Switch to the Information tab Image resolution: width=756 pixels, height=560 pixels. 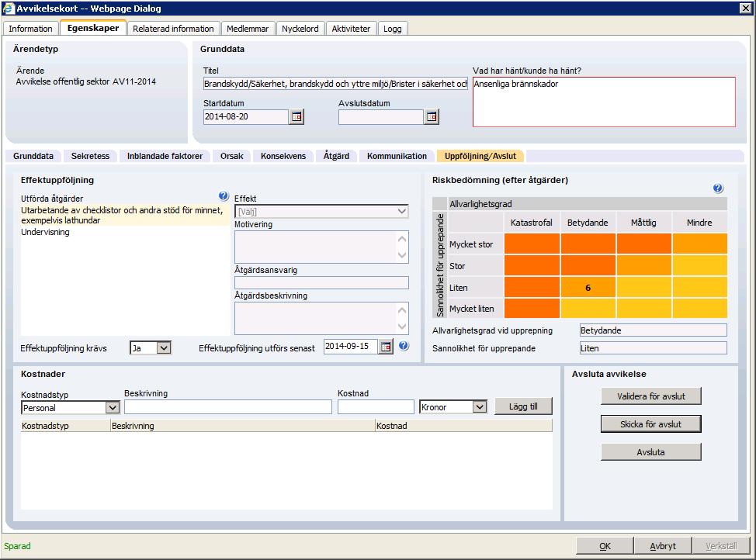30,29
